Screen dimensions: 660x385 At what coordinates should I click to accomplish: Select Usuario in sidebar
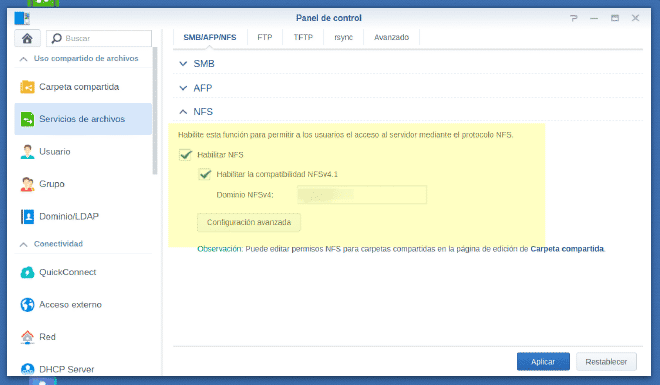(83, 151)
